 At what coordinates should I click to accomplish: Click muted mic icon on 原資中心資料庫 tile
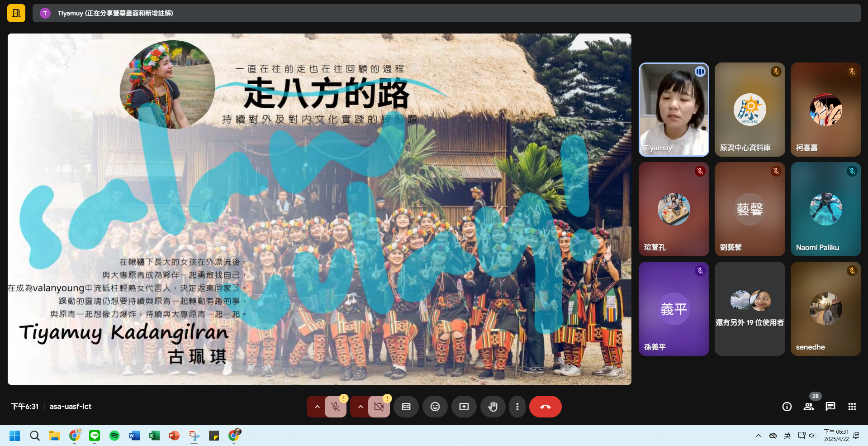pyautogui.click(x=776, y=72)
